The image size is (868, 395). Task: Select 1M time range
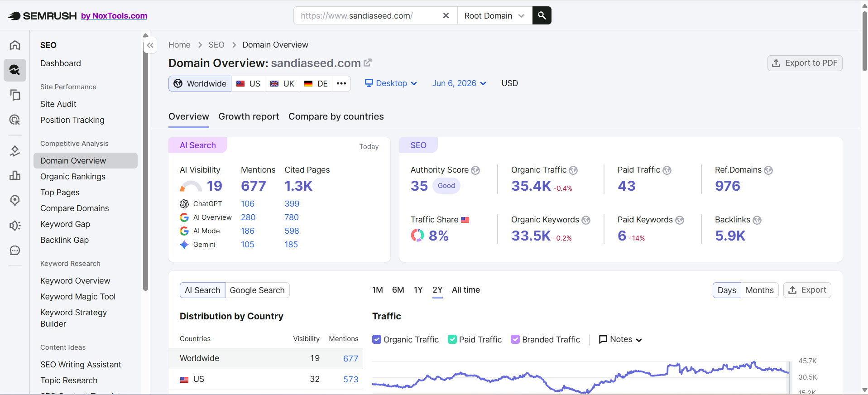click(378, 290)
